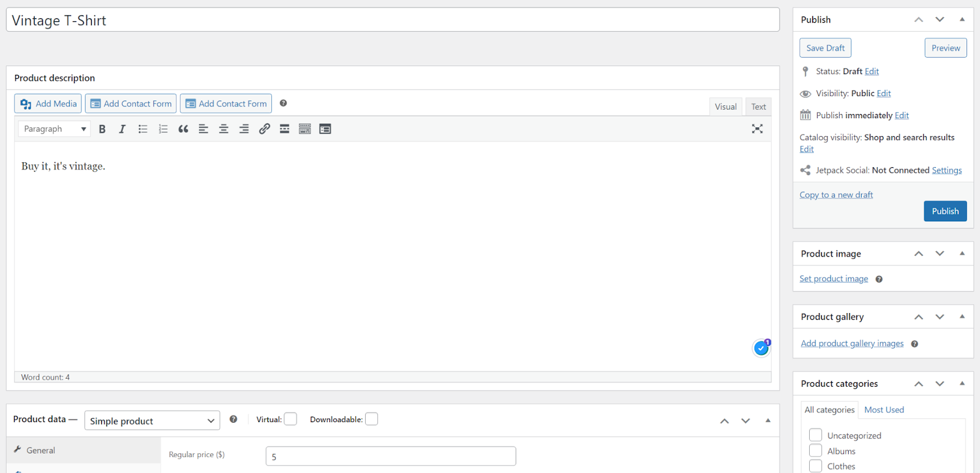
Task: Click Set product image link
Action: coord(834,279)
